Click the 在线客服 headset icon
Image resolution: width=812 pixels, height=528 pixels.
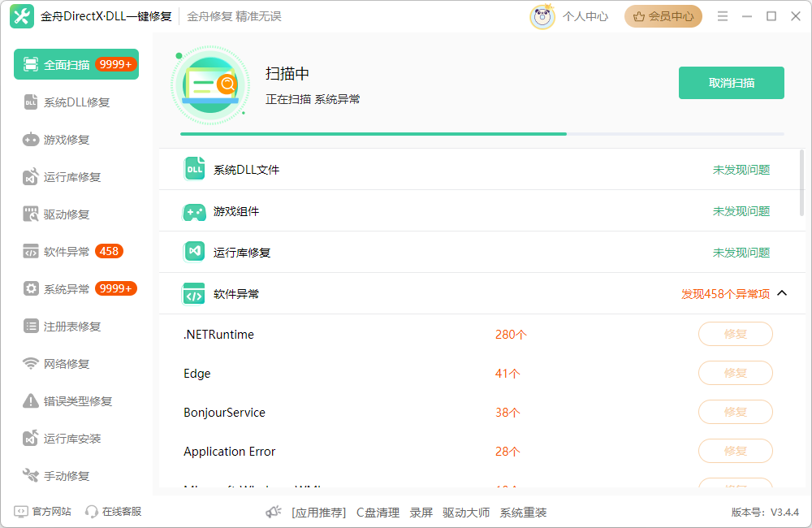tap(92, 512)
